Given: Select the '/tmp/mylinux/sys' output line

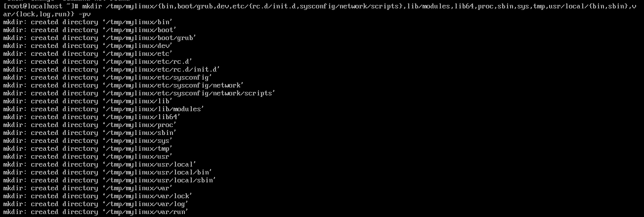Looking at the screenshot, I should pyautogui.click(x=87, y=140).
